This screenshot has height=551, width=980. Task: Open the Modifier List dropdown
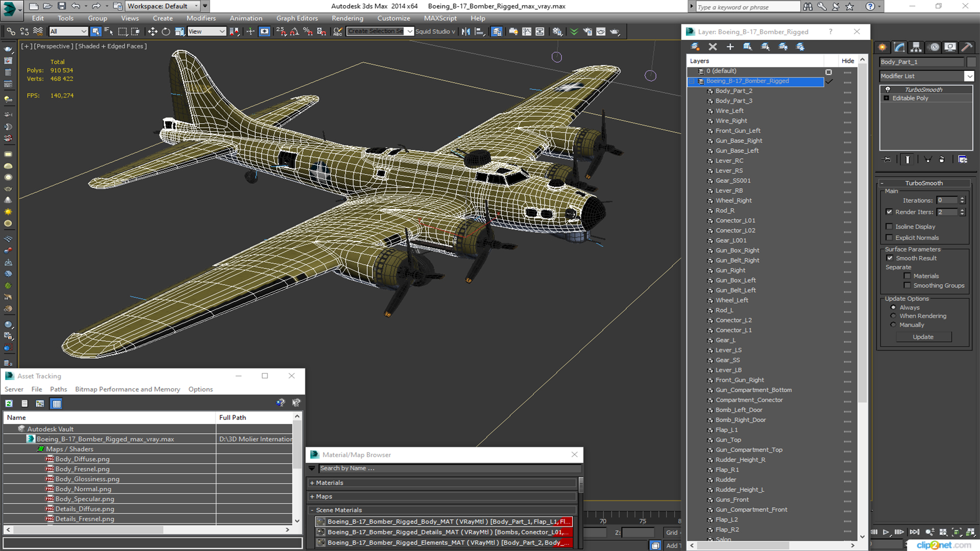pyautogui.click(x=969, y=76)
